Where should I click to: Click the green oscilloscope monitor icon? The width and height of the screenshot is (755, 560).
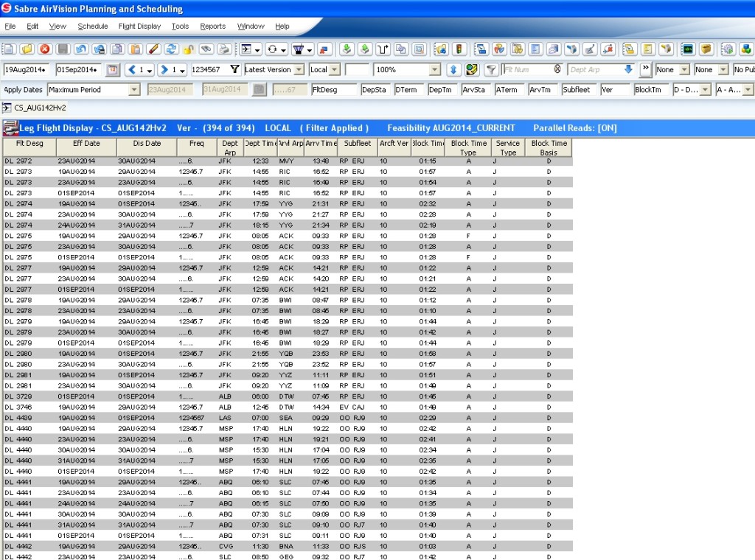[x=687, y=49]
